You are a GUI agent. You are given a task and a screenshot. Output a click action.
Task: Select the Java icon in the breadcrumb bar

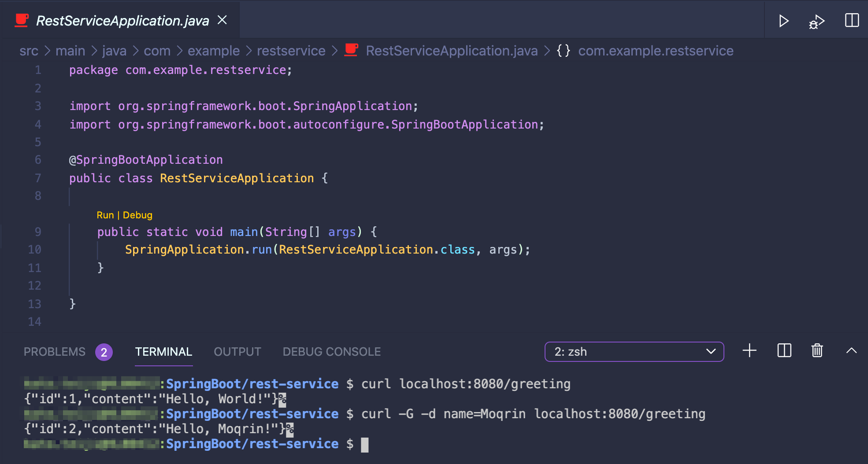click(350, 50)
